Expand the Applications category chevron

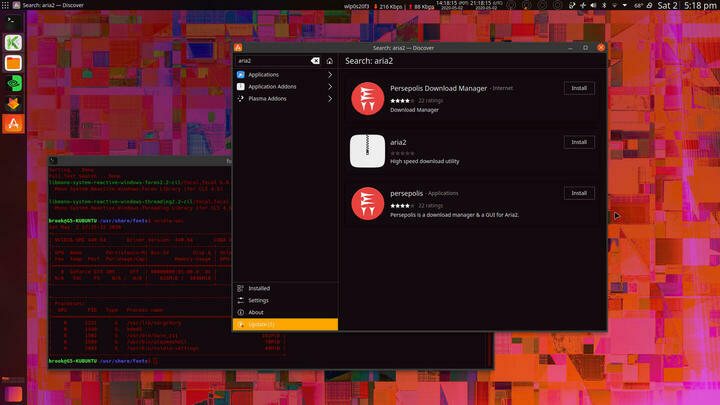330,74
